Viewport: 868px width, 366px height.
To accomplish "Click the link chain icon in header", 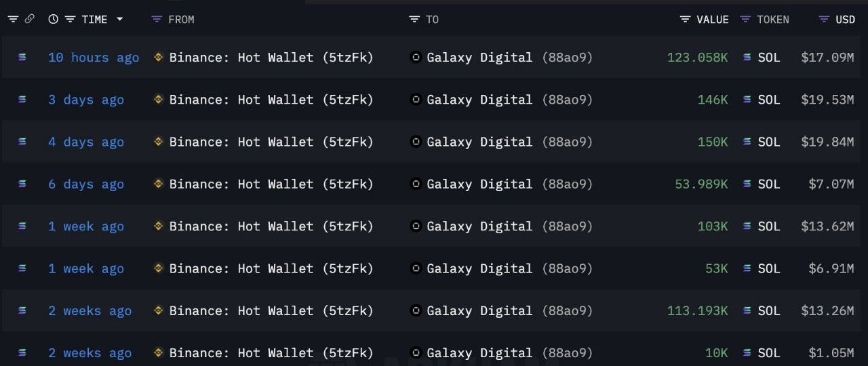I will (29, 19).
